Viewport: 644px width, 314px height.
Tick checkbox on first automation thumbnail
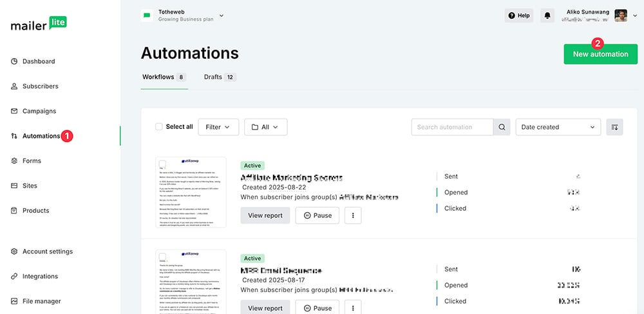tap(163, 164)
